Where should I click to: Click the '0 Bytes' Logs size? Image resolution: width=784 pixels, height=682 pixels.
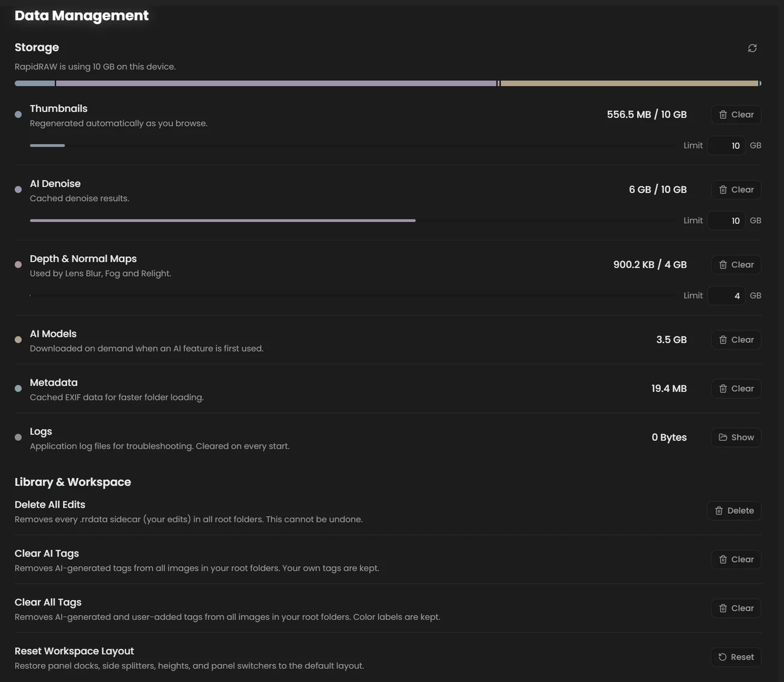[x=669, y=437]
